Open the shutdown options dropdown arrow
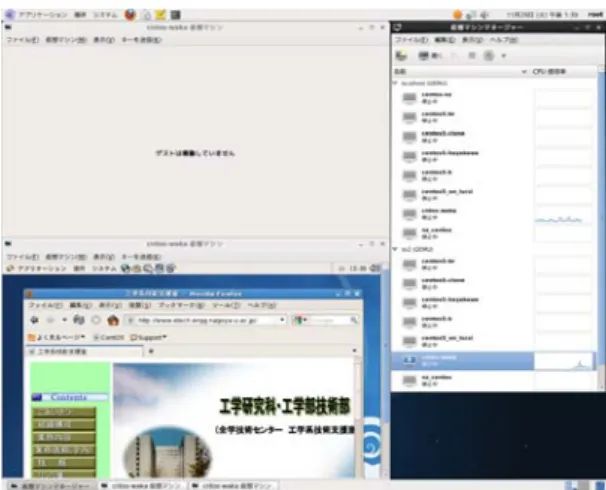Viewport: 606px width, 490px height. click(503, 56)
